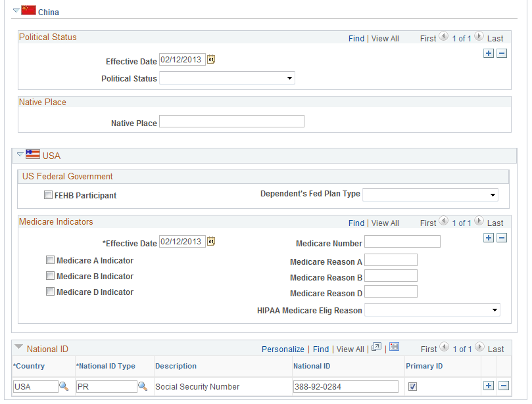The image size is (532, 404).
Task: Add a new National ID row
Action: pos(488,386)
